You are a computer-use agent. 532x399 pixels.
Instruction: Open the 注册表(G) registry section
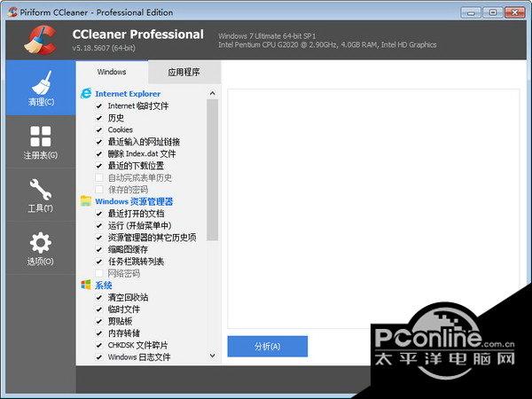pos(41,142)
